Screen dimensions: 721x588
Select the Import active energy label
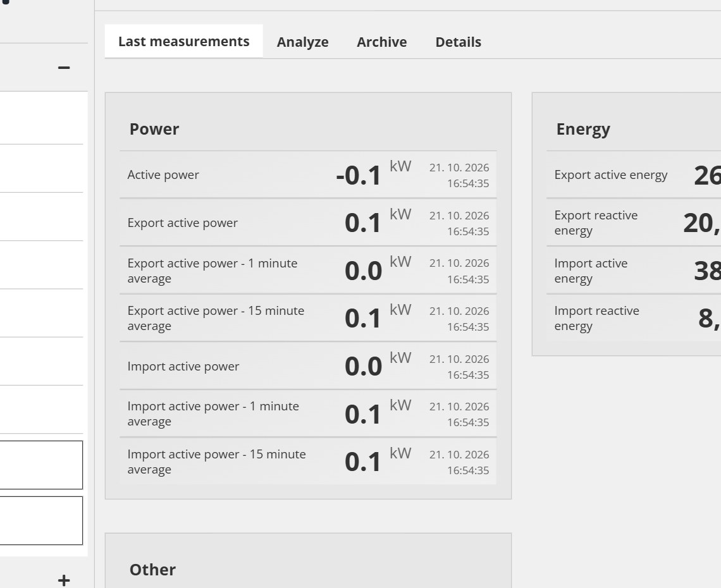[591, 271]
